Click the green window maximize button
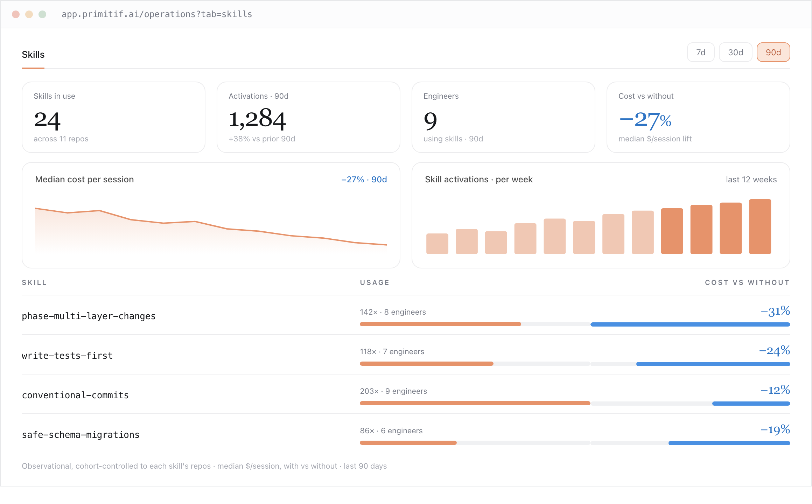Image resolution: width=812 pixels, height=504 pixels. tap(42, 14)
